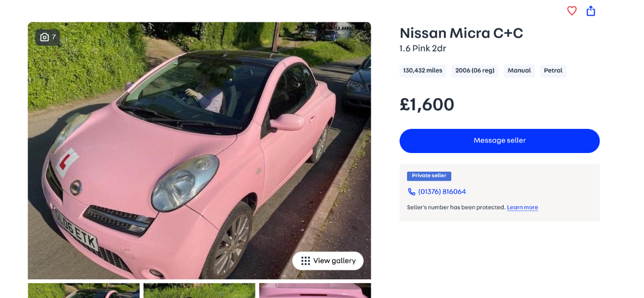Image resolution: width=644 pixels, height=298 pixels.
Task: Click the camera photo count badge
Action: click(x=48, y=37)
